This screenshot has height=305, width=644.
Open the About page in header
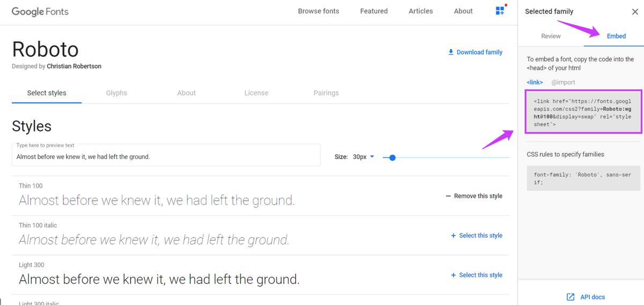click(x=463, y=11)
